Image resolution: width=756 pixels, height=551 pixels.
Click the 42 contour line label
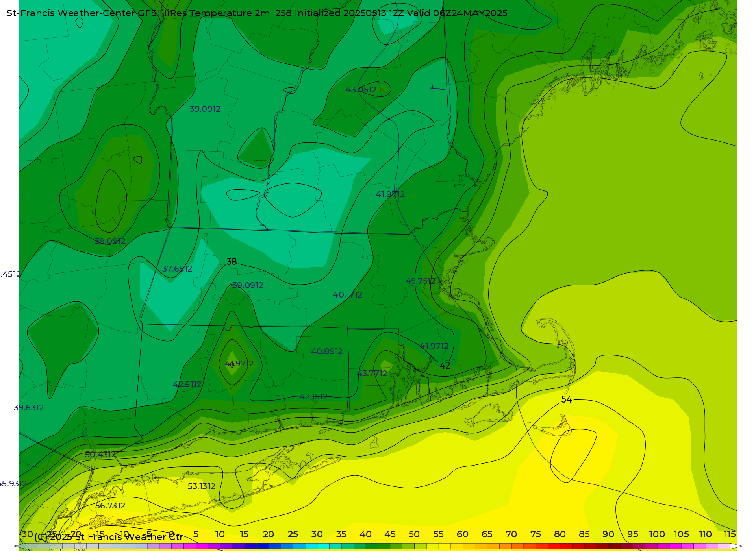point(445,366)
